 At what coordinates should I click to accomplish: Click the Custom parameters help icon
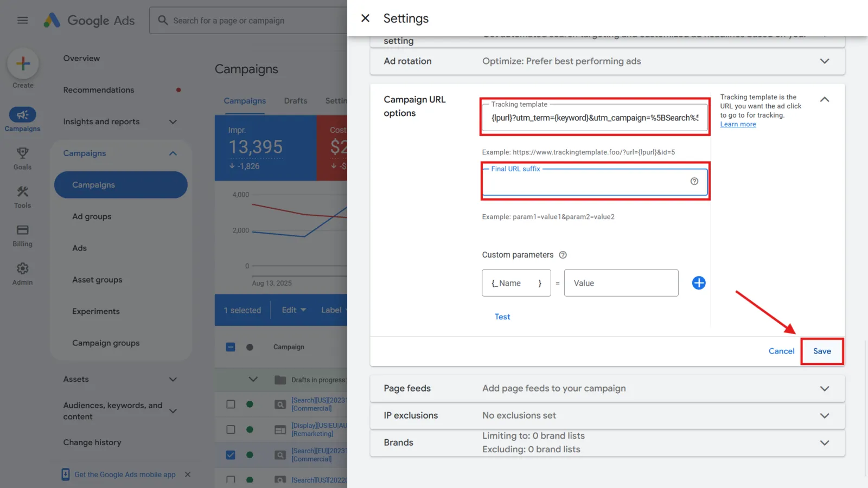click(x=563, y=255)
